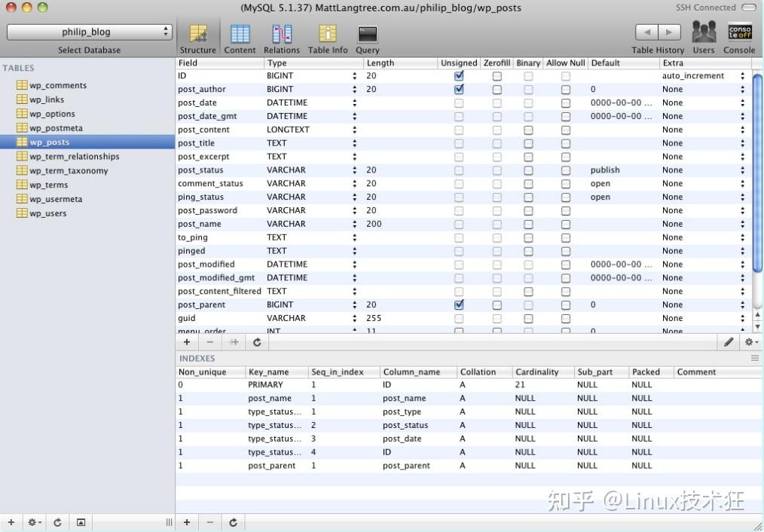Select wp_postmeta table

pyautogui.click(x=56, y=128)
